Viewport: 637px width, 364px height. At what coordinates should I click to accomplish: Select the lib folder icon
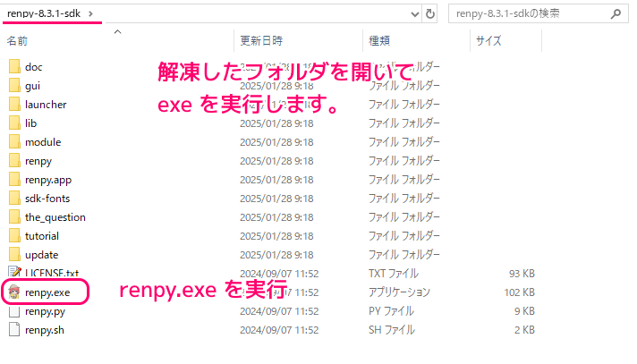(14, 123)
